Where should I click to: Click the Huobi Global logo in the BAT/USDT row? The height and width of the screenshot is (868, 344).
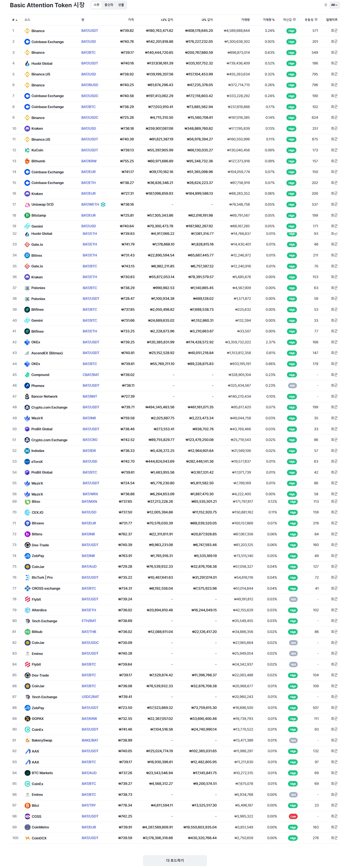[27, 63]
